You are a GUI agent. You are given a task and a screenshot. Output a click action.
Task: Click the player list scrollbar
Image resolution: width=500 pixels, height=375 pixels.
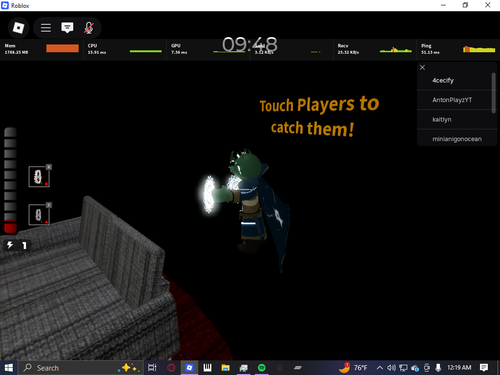point(494,93)
